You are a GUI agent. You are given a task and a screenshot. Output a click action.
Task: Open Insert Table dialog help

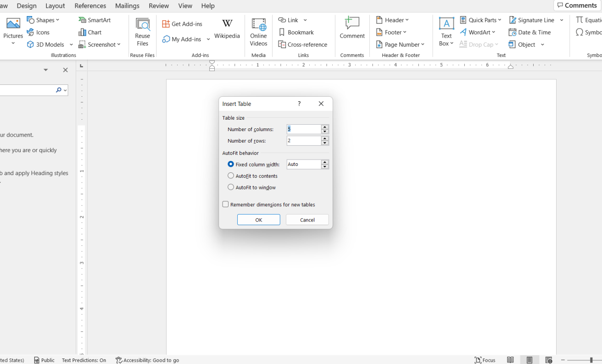click(299, 104)
